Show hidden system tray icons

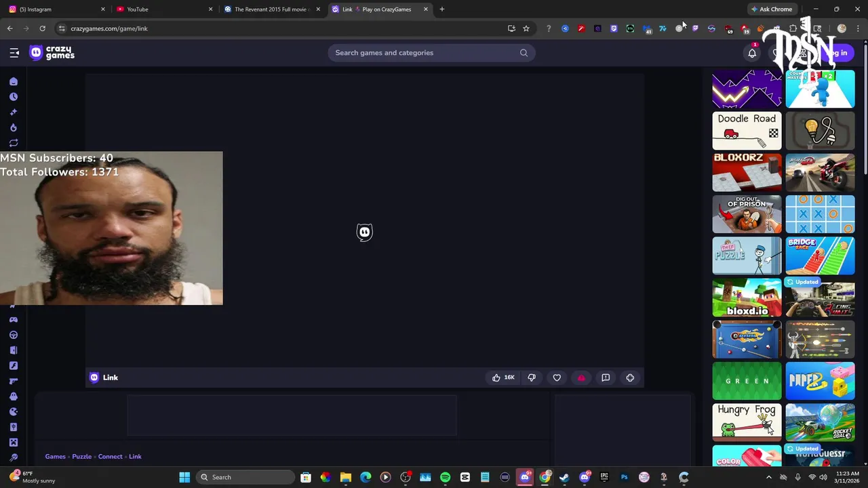[768, 477]
